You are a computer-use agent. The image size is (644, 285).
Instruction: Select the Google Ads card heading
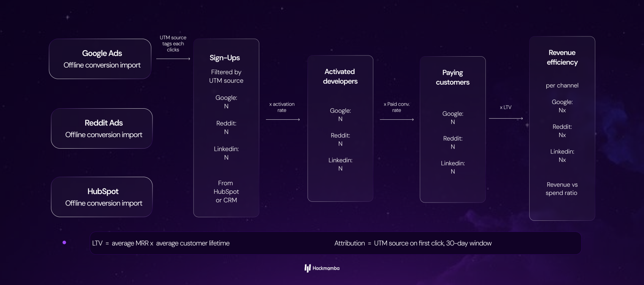coord(102,53)
